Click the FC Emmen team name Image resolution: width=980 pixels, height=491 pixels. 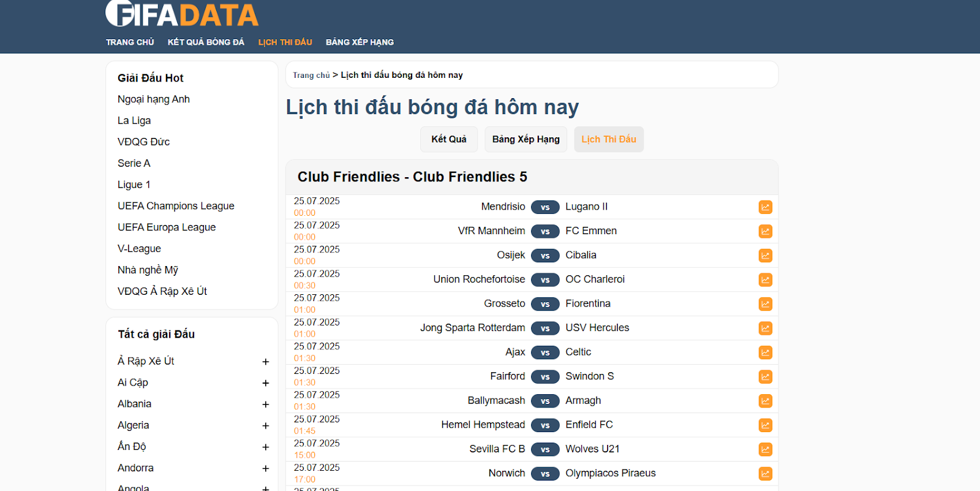click(591, 231)
